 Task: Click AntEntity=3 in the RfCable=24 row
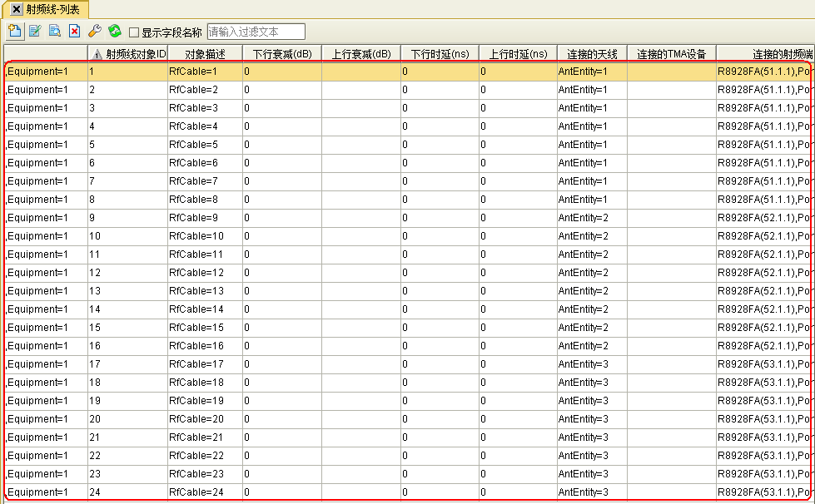[592, 492]
